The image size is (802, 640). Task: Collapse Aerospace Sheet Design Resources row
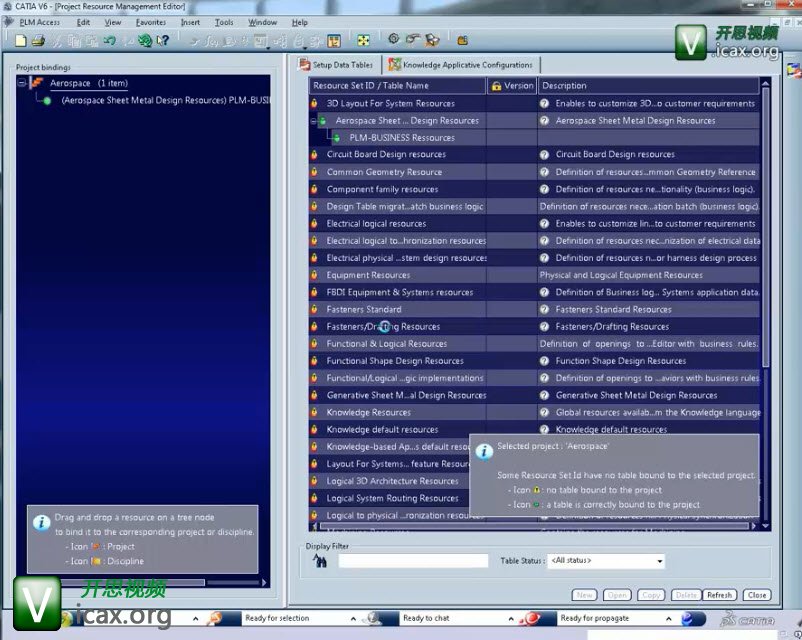coord(314,121)
